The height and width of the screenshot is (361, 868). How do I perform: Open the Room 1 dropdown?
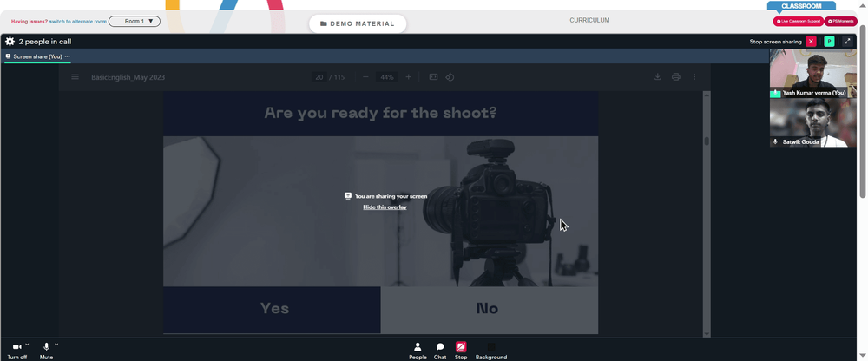click(x=135, y=21)
